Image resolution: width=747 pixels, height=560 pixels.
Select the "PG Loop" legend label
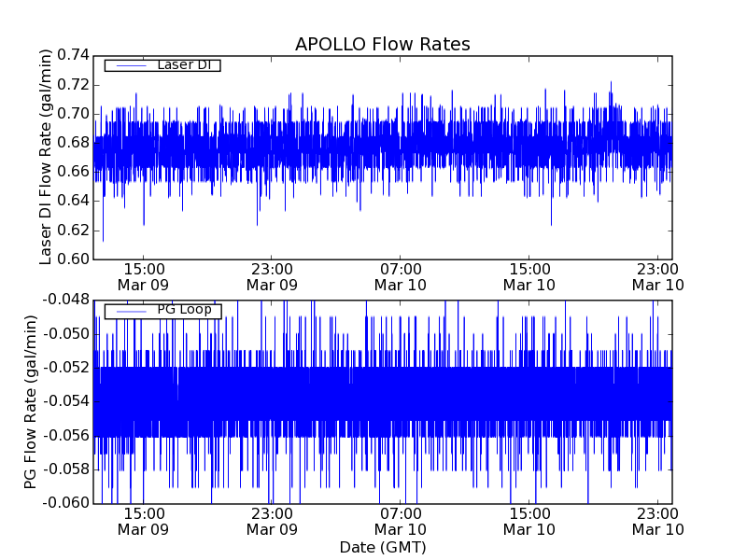[183, 310]
